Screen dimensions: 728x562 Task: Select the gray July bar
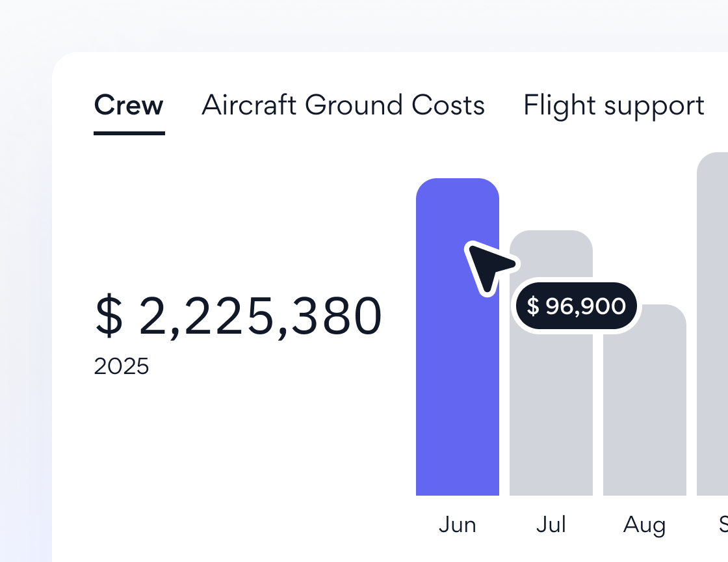click(551, 403)
